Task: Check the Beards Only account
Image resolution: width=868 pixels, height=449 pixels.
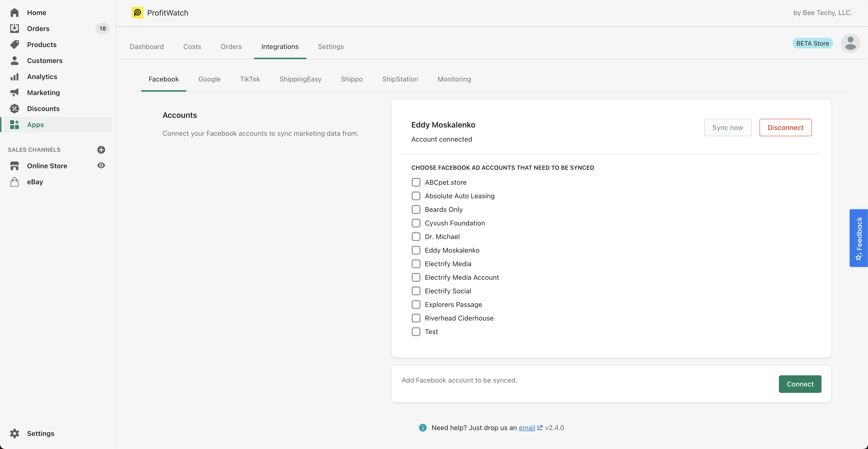Action: coord(416,209)
